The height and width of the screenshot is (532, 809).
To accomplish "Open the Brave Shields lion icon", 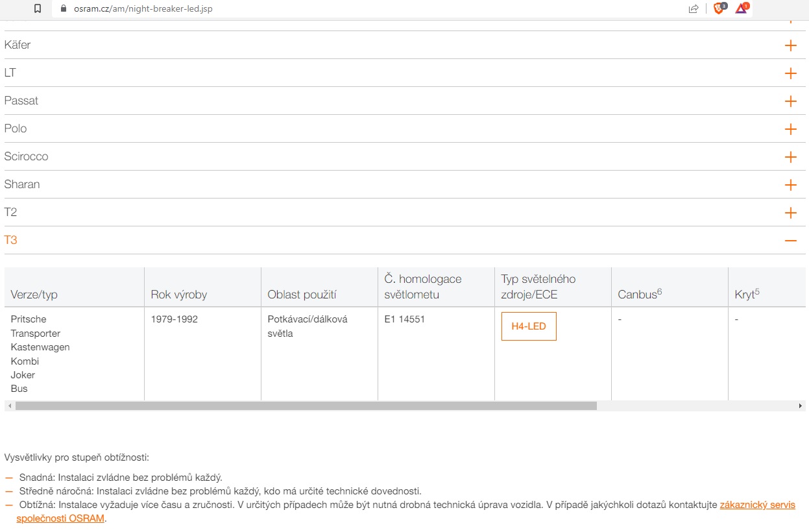I will (719, 8).
